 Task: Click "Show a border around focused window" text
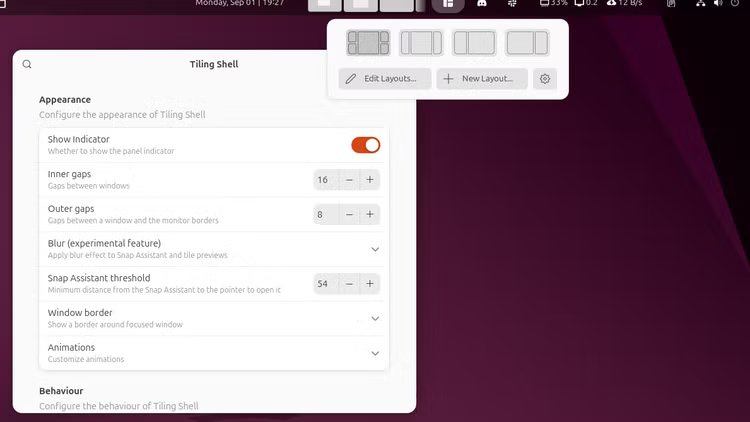(115, 324)
